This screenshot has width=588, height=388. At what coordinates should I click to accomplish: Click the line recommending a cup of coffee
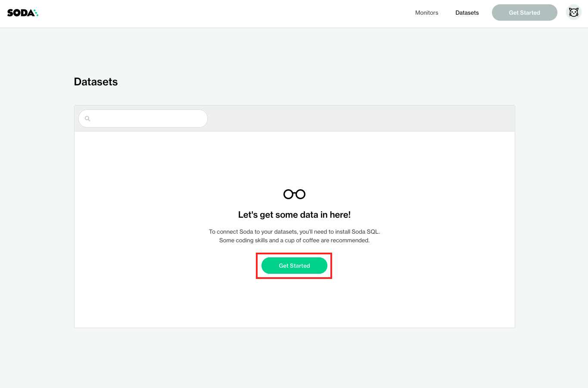coord(294,240)
